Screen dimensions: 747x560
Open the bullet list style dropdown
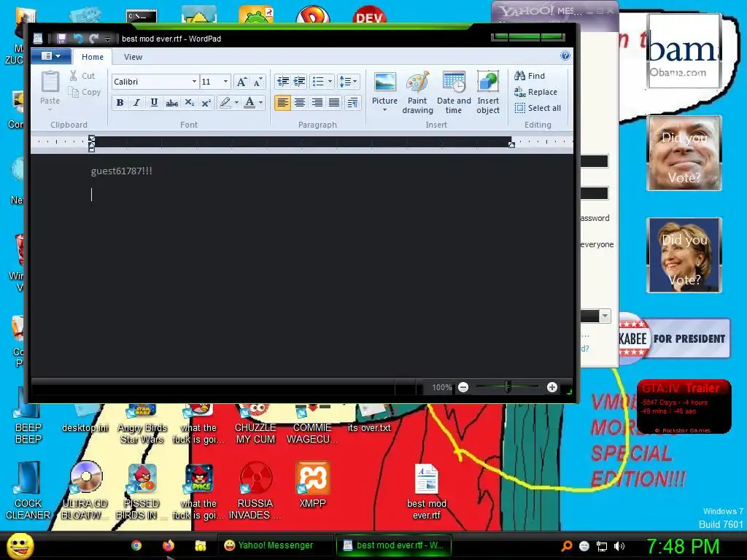point(330,82)
